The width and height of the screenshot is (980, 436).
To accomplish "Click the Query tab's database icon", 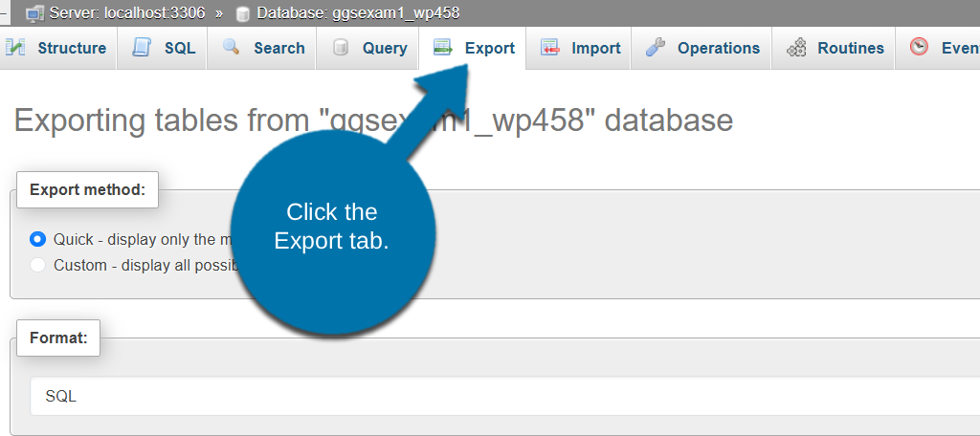I will 341,48.
